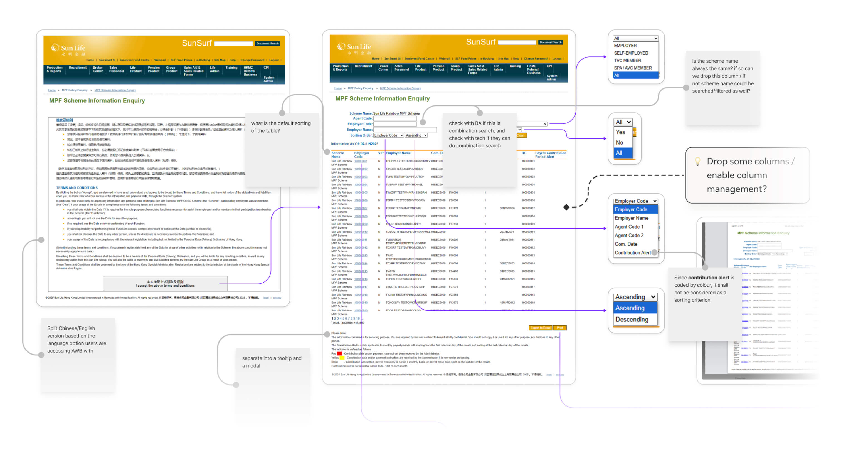Expand the All member type dropdown above EMPLOYER
The height and width of the screenshot is (463, 868).
tap(635, 38)
